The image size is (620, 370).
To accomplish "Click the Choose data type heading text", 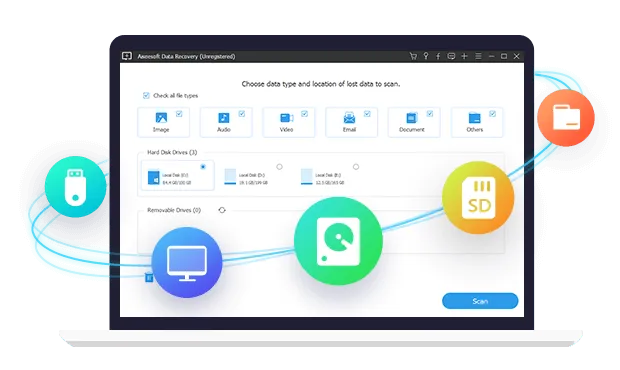I will point(321,84).
